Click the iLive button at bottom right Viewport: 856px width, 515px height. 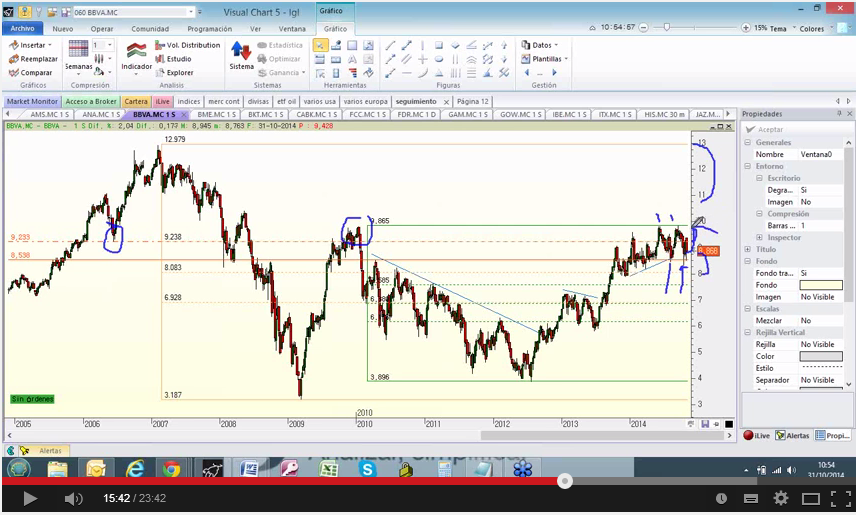click(757, 435)
